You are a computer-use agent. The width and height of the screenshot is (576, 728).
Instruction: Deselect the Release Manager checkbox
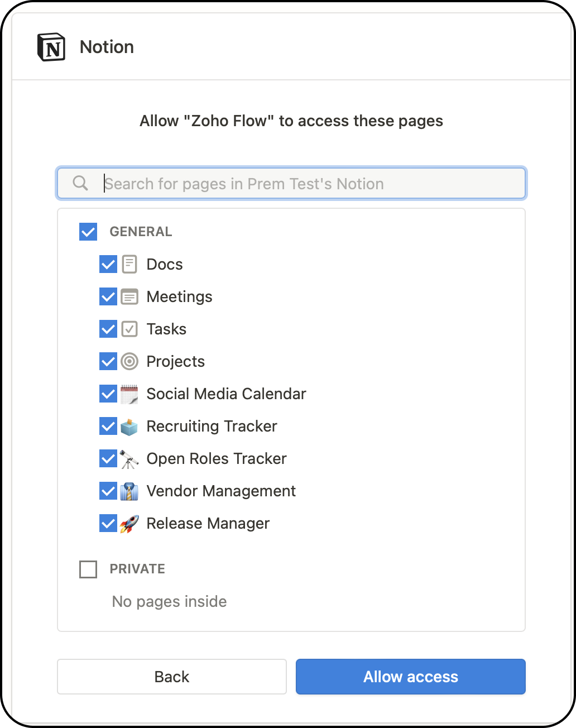coord(108,524)
